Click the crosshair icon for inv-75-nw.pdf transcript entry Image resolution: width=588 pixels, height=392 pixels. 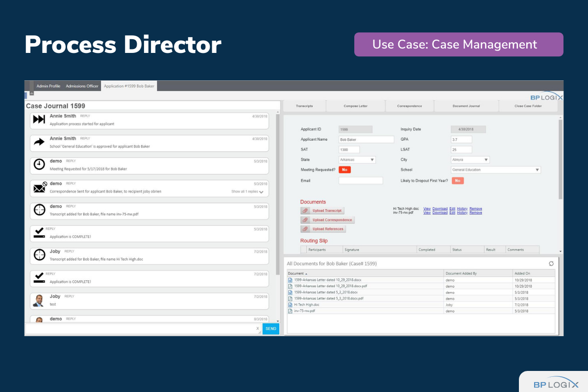click(x=39, y=210)
